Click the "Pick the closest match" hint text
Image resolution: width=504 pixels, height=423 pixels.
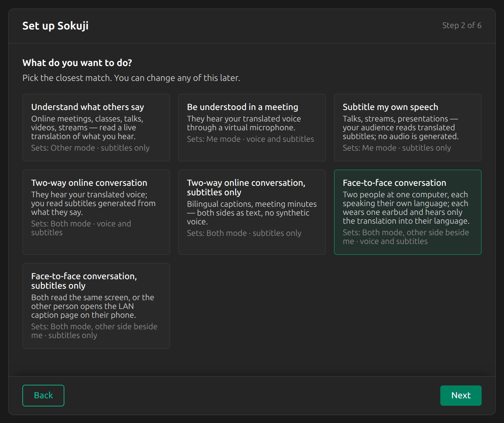click(131, 78)
